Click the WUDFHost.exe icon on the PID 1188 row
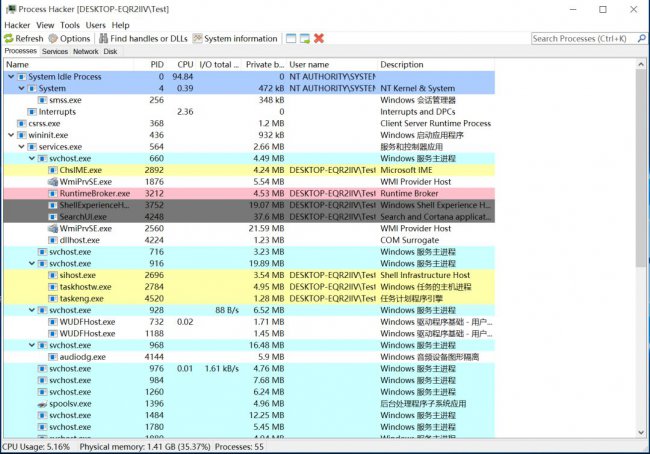The image size is (650, 454). click(53, 334)
